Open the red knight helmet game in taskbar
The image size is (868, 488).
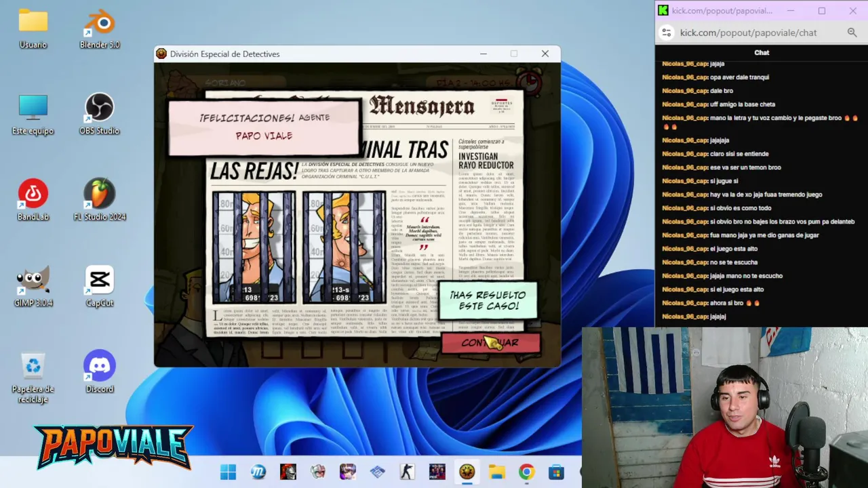(x=288, y=472)
